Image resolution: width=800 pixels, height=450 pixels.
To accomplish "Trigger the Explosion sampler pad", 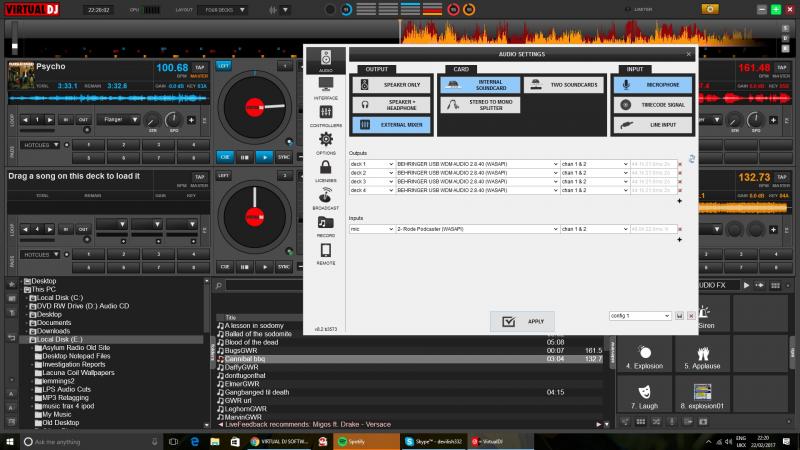I will [x=644, y=357].
